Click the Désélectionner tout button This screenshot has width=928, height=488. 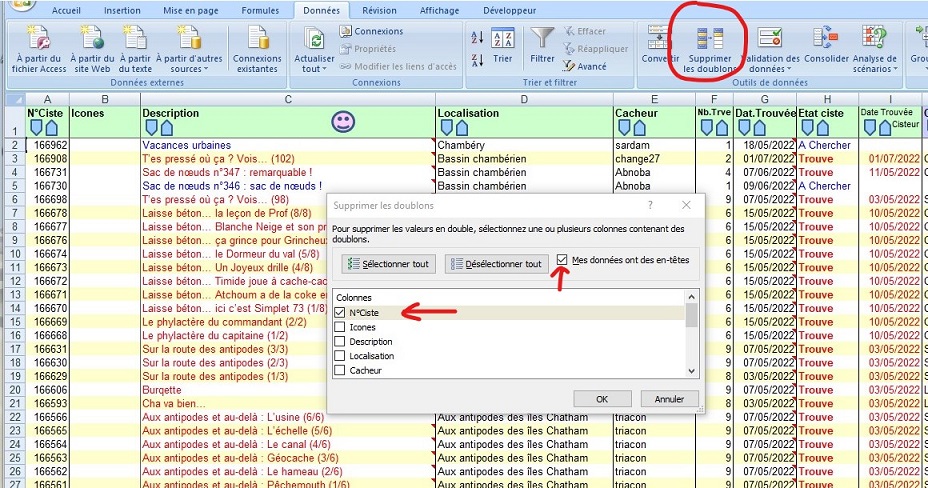[496, 264]
